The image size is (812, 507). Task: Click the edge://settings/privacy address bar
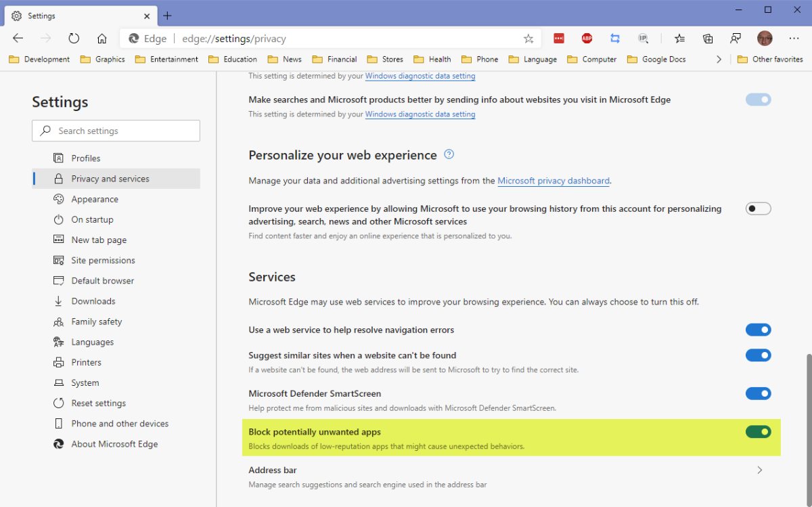pyautogui.click(x=330, y=39)
